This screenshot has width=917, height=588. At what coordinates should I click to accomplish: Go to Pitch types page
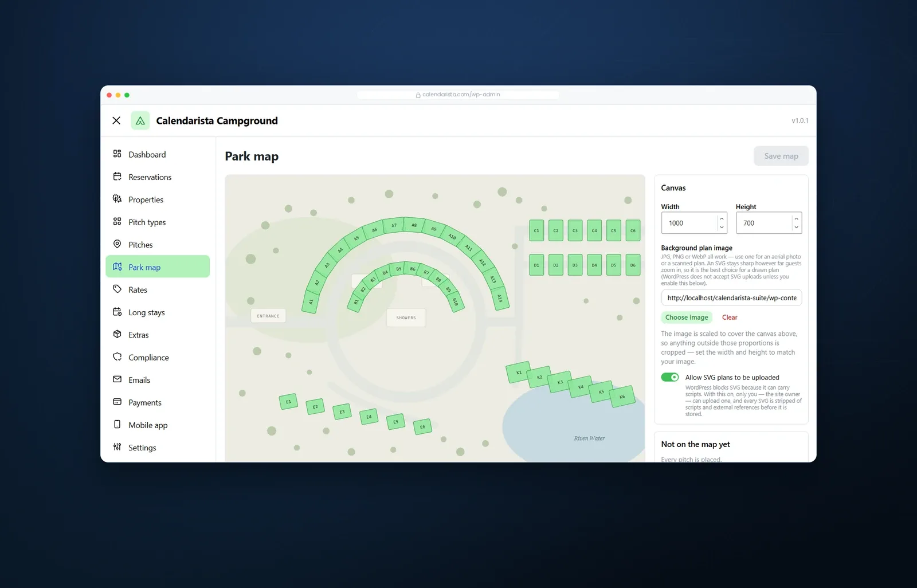pos(158,222)
